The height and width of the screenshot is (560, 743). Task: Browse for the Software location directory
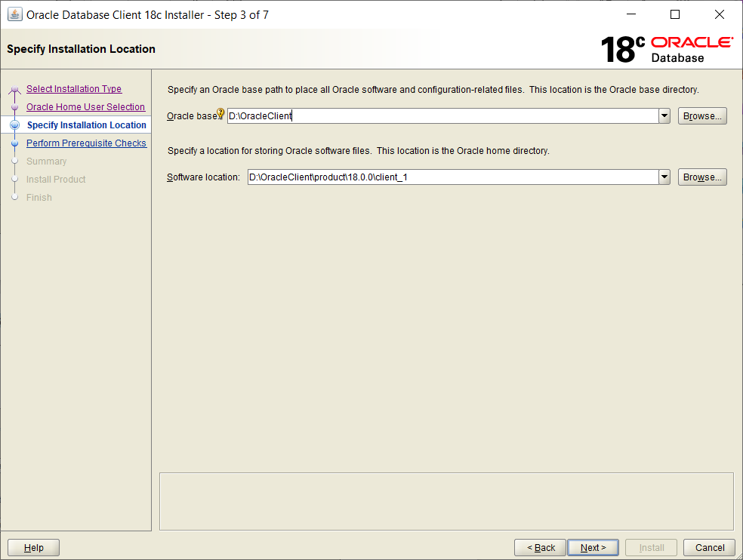tap(702, 177)
